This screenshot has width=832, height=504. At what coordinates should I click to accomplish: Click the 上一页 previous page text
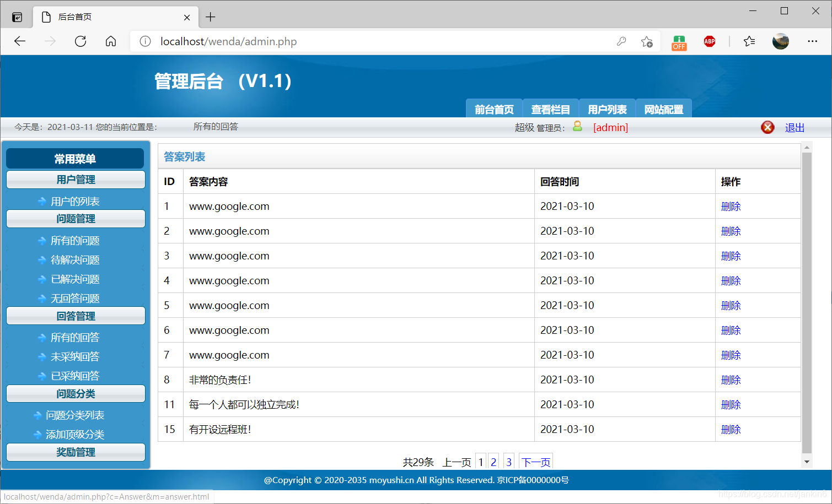click(x=457, y=462)
